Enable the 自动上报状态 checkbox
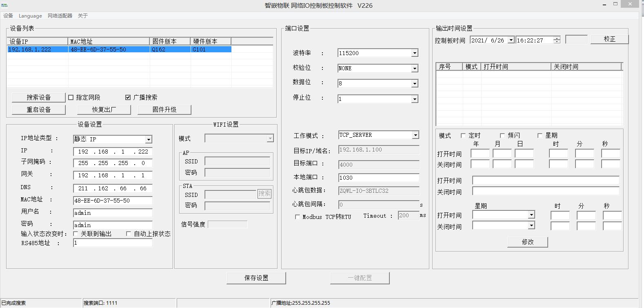The width and height of the screenshot is (644, 308). coord(129,234)
